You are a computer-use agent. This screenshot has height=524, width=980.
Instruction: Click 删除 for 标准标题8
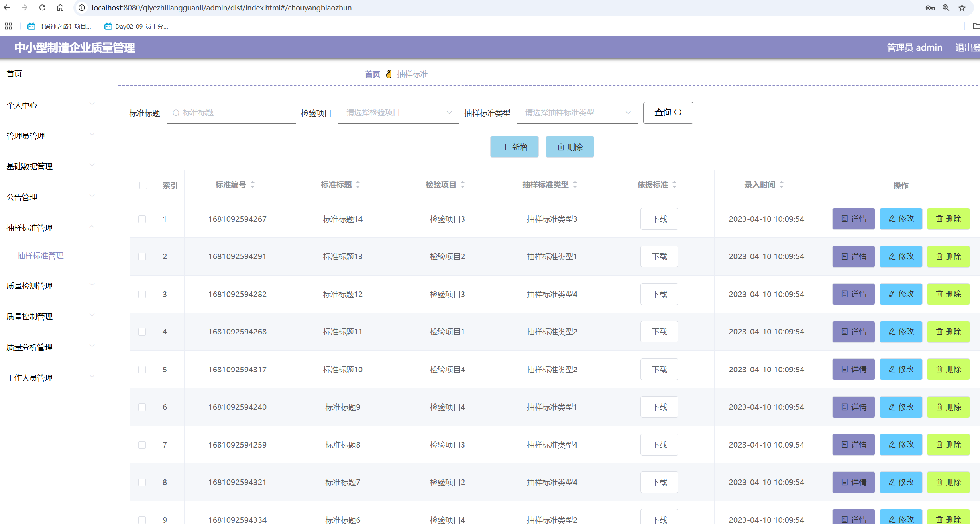[x=948, y=444]
